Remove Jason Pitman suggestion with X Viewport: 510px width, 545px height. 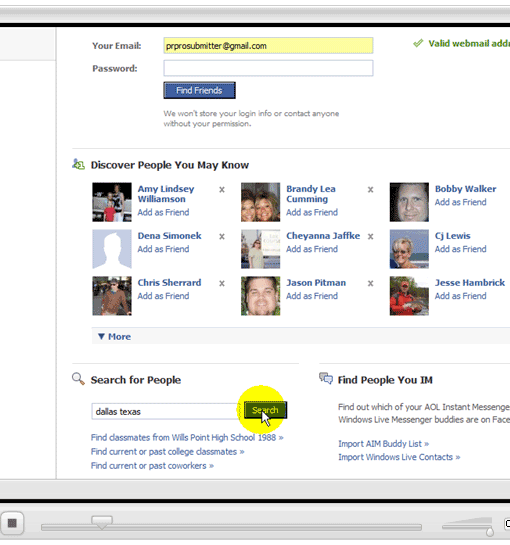click(371, 284)
